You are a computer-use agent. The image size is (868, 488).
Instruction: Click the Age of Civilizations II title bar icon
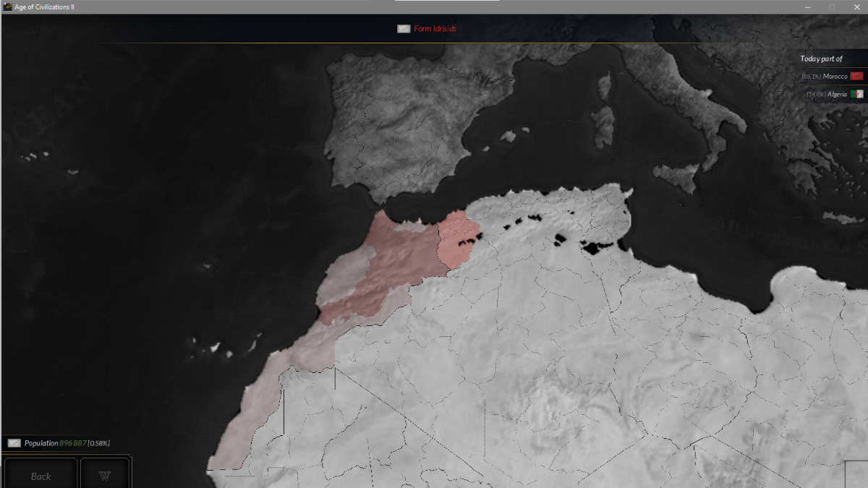[x=7, y=7]
